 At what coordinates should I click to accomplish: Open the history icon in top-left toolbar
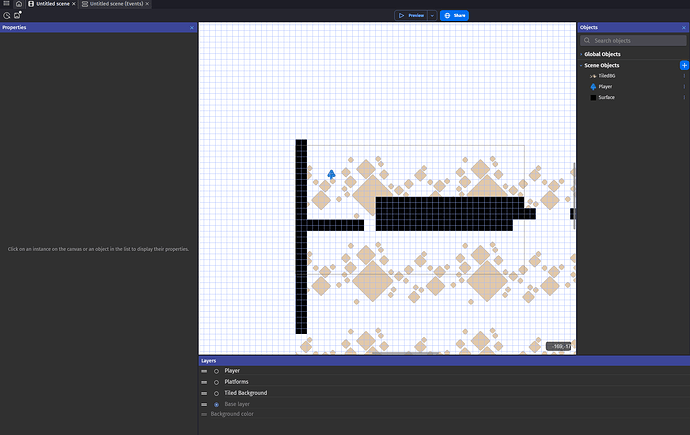[x=7, y=15]
